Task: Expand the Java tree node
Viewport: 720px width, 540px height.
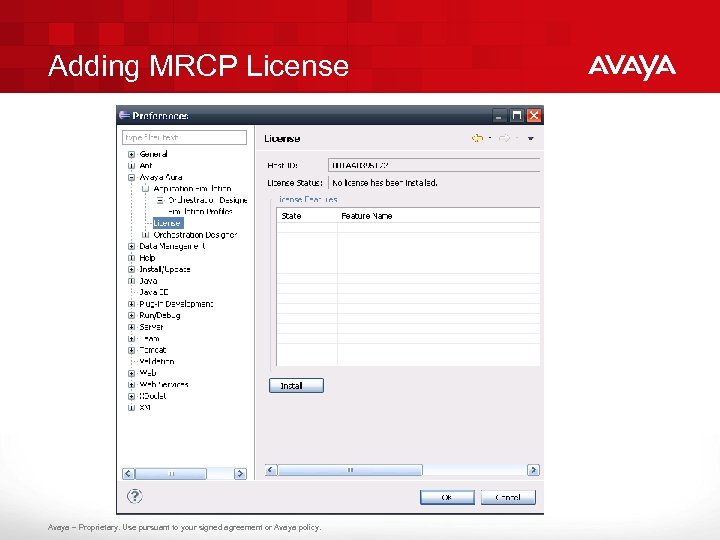Action: tap(131, 281)
